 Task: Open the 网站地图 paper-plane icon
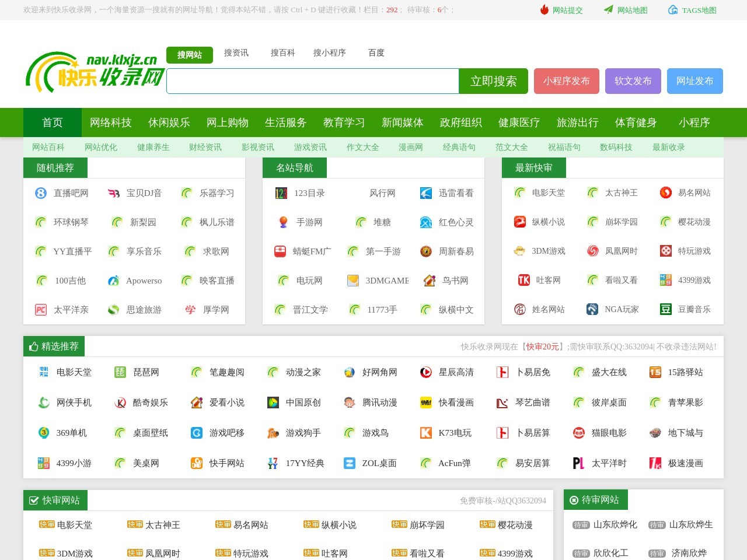[608, 9]
